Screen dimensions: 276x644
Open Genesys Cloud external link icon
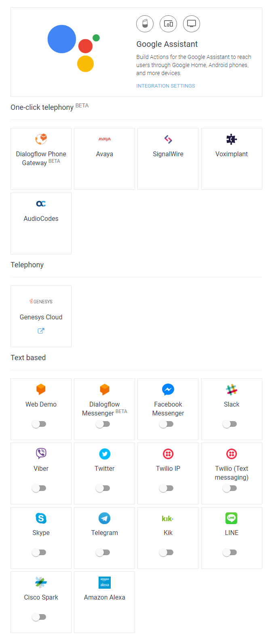click(x=41, y=331)
